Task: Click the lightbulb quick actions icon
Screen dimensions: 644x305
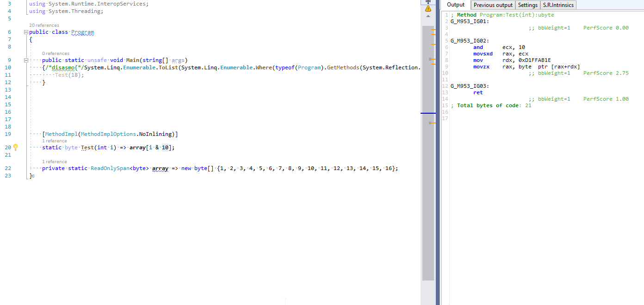Action: pyautogui.click(x=15, y=147)
